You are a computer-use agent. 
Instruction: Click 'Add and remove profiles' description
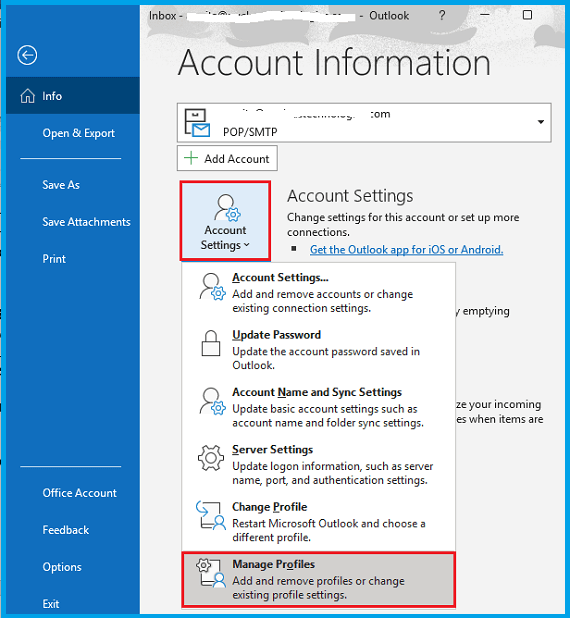pyautogui.click(x=319, y=588)
